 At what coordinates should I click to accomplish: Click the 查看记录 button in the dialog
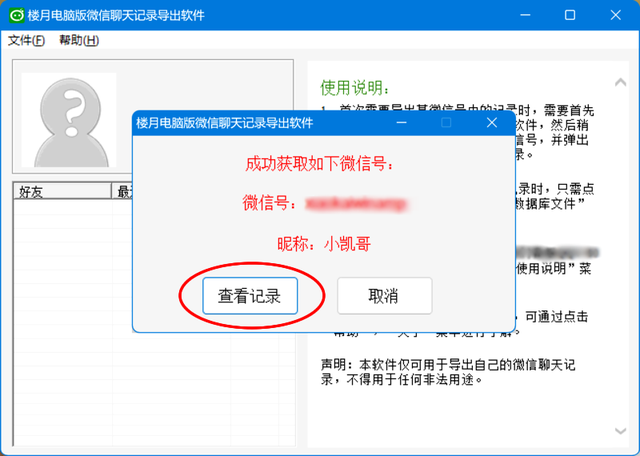click(250, 296)
